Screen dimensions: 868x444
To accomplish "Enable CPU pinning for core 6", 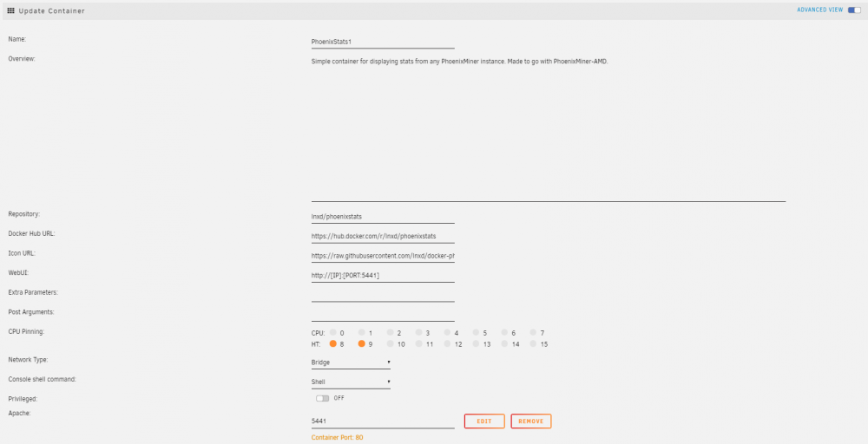I will click(x=505, y=333).
